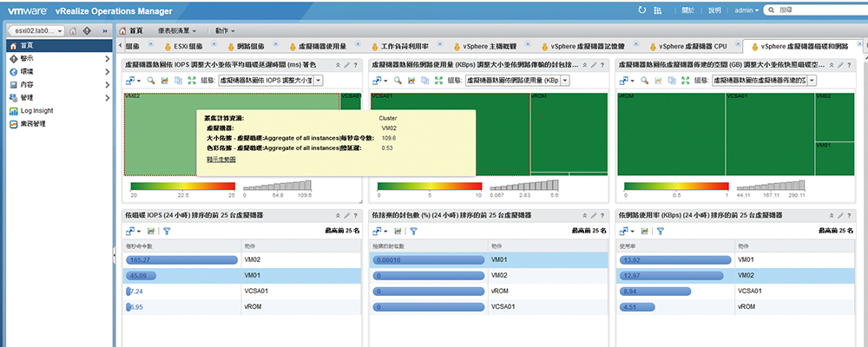Expand the 警示 item in the left menu
Viewport: 868px width, 347px height.
108,59
